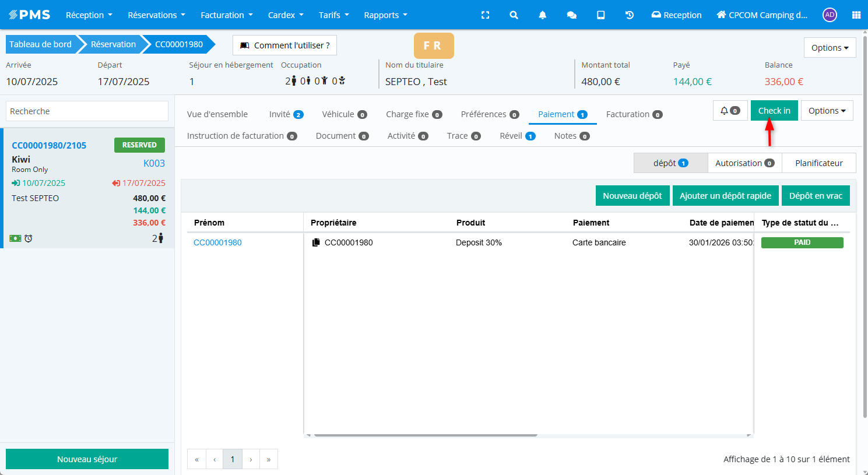
Task: Expand the Réception menu
Action: click(x=89, y=15)
